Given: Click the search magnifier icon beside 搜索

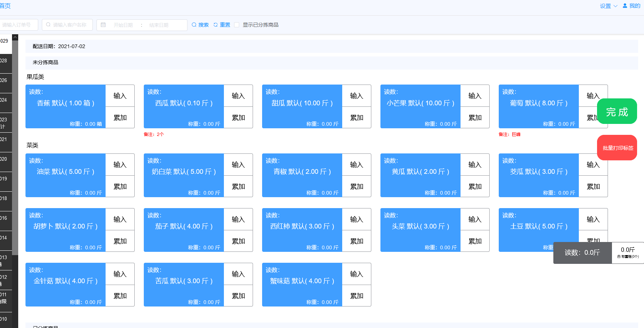Looking at the screenshot, I should pyautogui.click(x=194, y=24).
